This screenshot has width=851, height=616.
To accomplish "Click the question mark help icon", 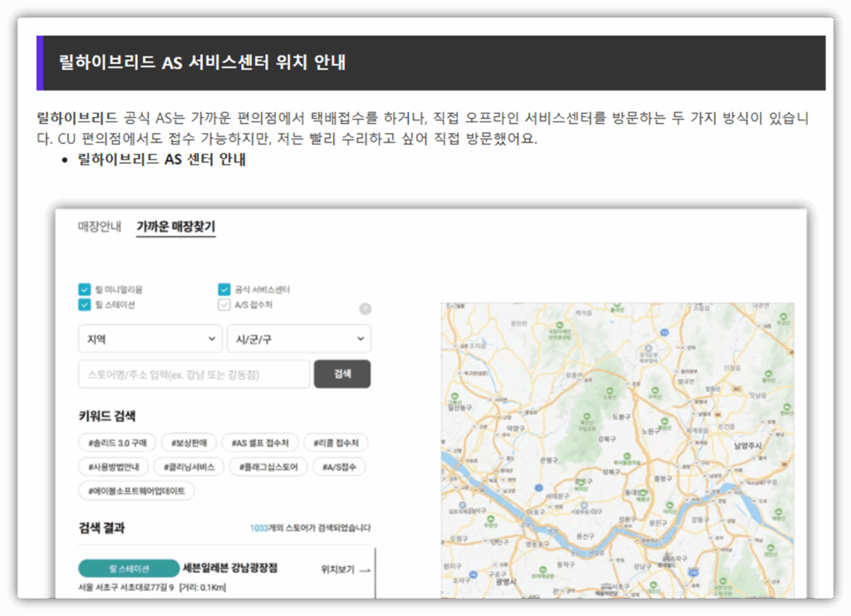I will coord(366,308).
